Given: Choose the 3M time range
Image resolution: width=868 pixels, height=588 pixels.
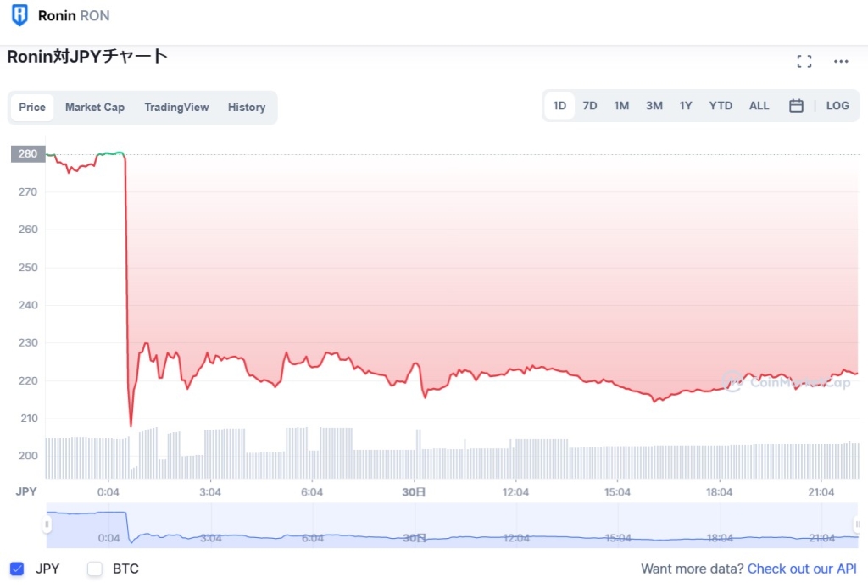Looking at the screenshot, I should point(654,106).
